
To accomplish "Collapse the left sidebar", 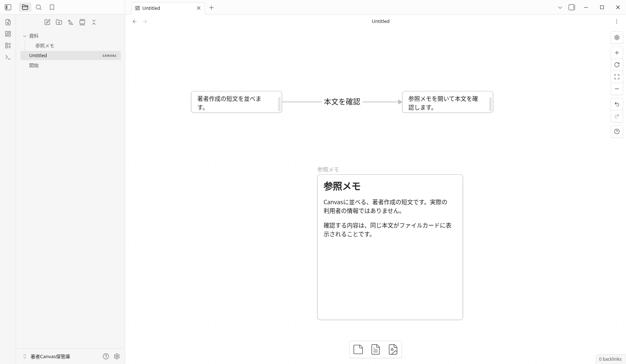I will point(8,7).
